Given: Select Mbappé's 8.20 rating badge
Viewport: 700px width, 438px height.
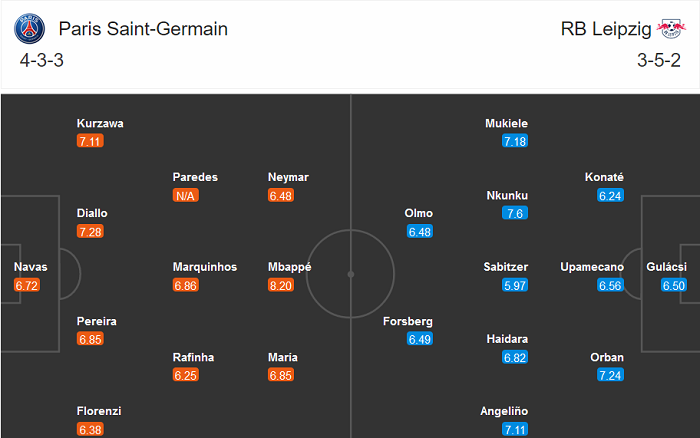Looking at the screenshot, I should coord(282,285).
